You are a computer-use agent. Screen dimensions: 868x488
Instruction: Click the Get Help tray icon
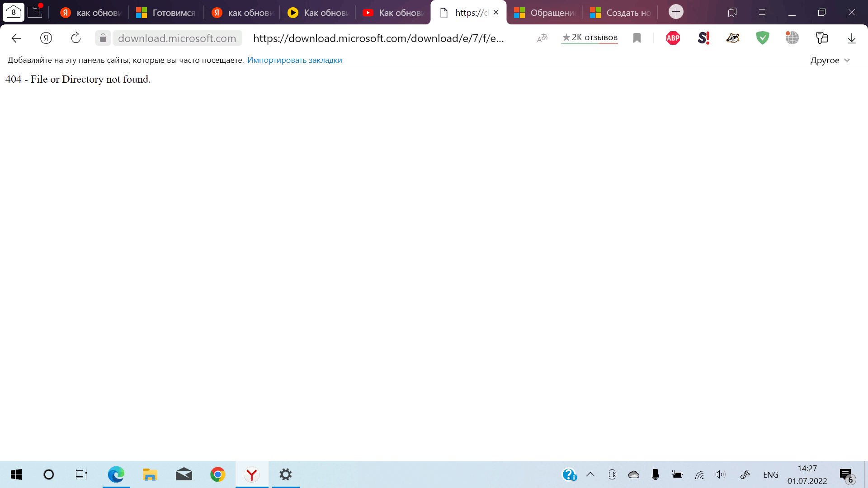pyautogui.click(x=569, y=474)
